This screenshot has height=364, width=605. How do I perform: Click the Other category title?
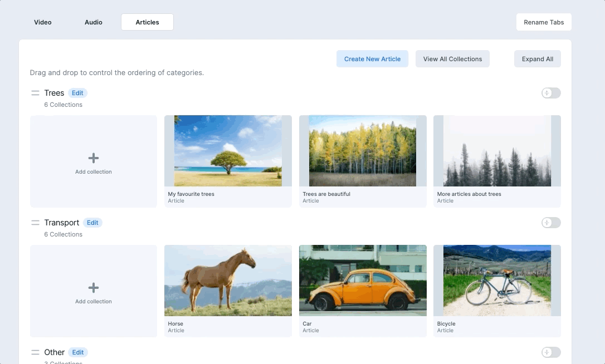pos(55,352)
